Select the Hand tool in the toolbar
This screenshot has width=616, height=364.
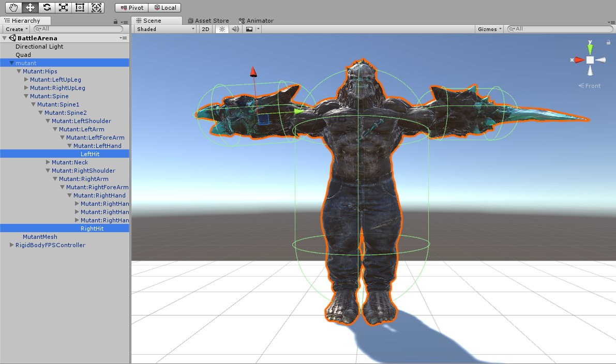click(13, 7)
